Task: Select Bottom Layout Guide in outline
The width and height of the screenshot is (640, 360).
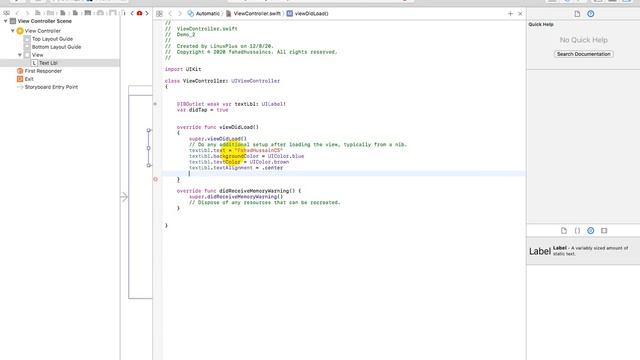Action: [56, 47]
